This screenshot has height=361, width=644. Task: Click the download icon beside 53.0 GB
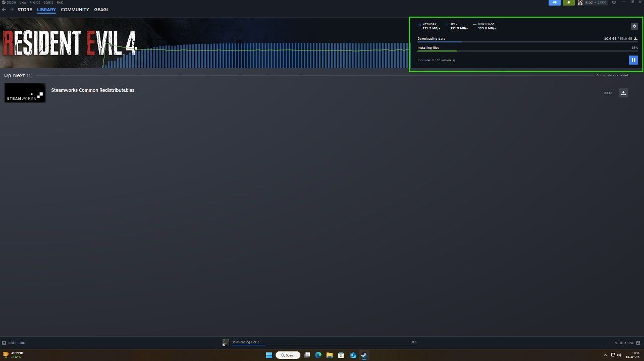pos(636,38)
